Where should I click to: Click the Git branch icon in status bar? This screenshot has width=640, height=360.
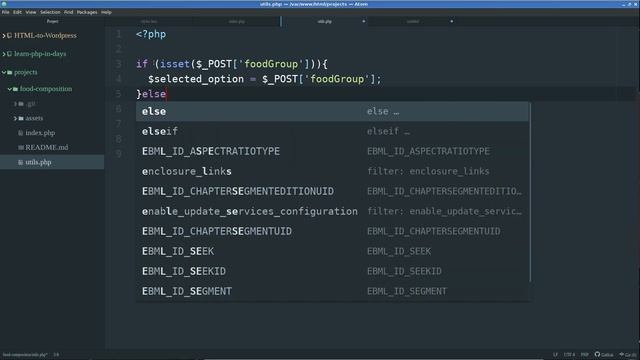pos(622,354)
